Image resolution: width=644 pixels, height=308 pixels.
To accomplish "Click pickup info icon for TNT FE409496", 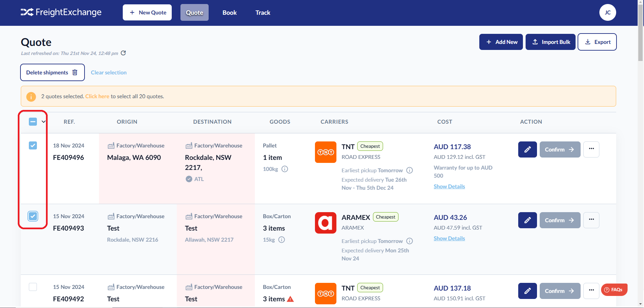I will 410,170.
